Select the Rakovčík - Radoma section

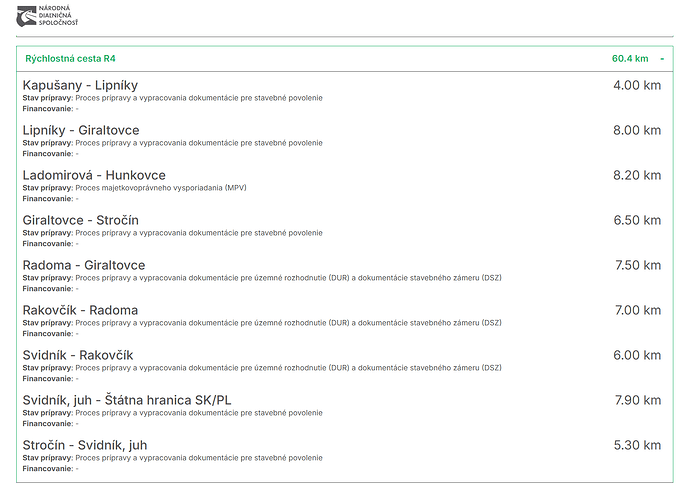point(80,310)
